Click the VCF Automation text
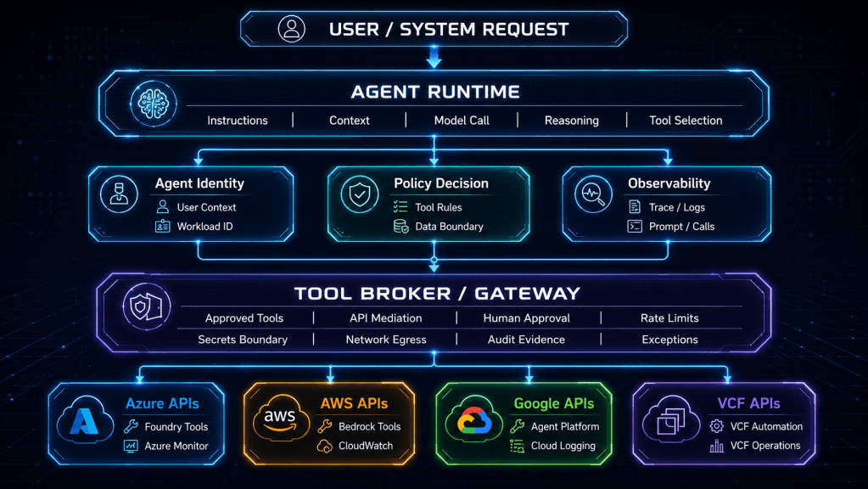The width and height of the screenshot is (868, 489). [x=766, y=426]
